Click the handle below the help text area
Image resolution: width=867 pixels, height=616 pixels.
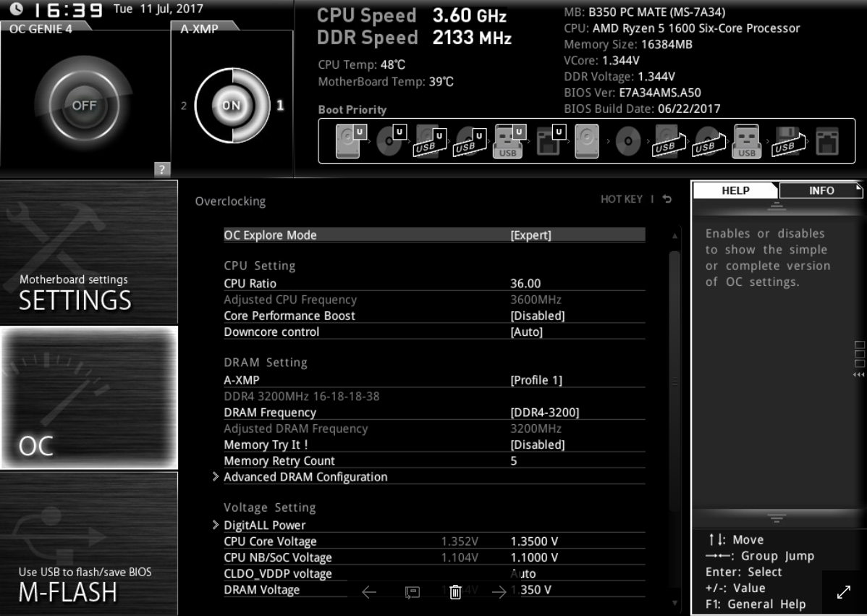777,518
